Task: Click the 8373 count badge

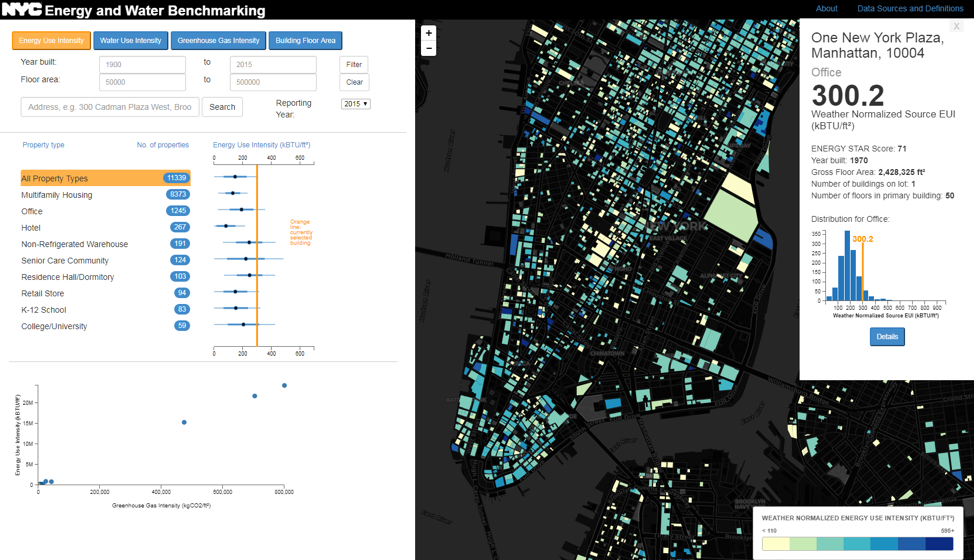Action: [x=178, y=194]
